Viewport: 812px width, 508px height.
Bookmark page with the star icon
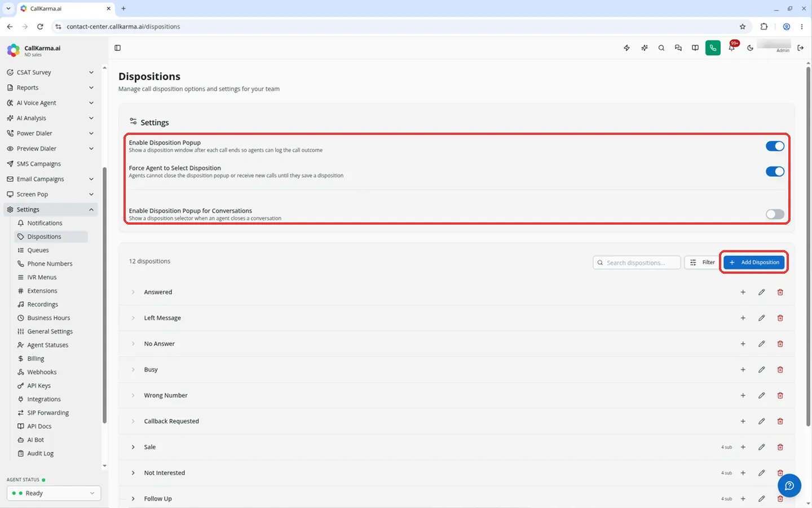coord(743,27)
